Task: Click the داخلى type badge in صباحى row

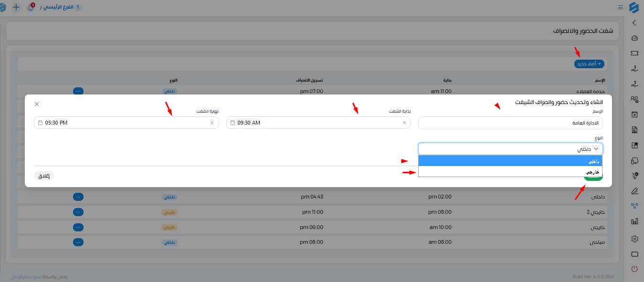Action: click(169, 242)
